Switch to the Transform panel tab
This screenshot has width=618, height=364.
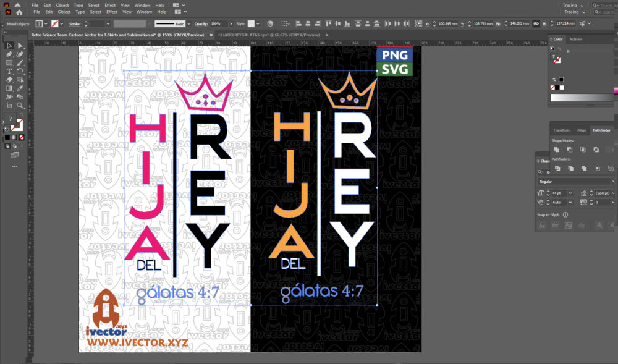click(x=562, y=130)
